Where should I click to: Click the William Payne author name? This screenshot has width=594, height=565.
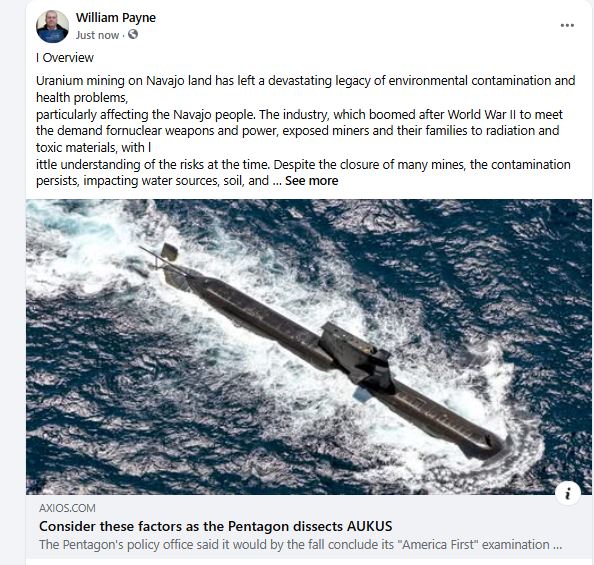[x=116, y=18]
